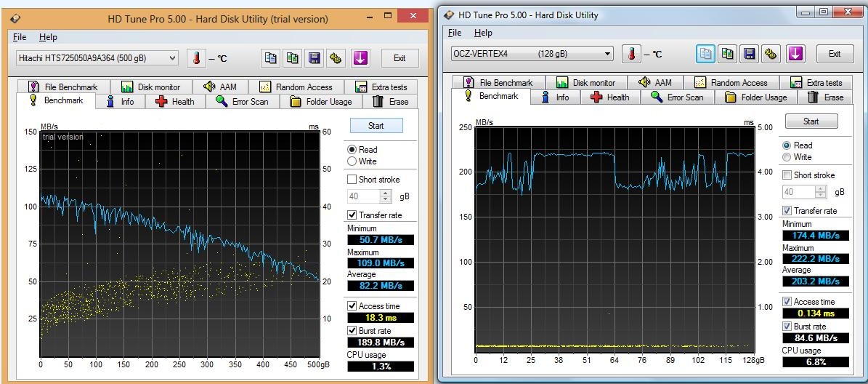Switch to Info tab in Hitachi window
This screenshot has height=384, width=868.
(120, 101)
